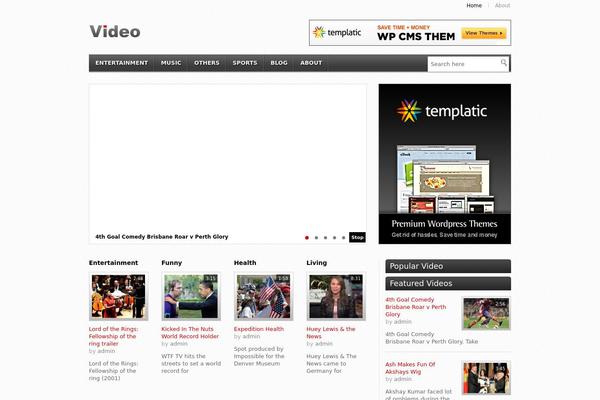Open slide title 4th Goal Comedy Brisbane Roar
Viewport: 600px width, 400px height.
(x=161, y=237)
